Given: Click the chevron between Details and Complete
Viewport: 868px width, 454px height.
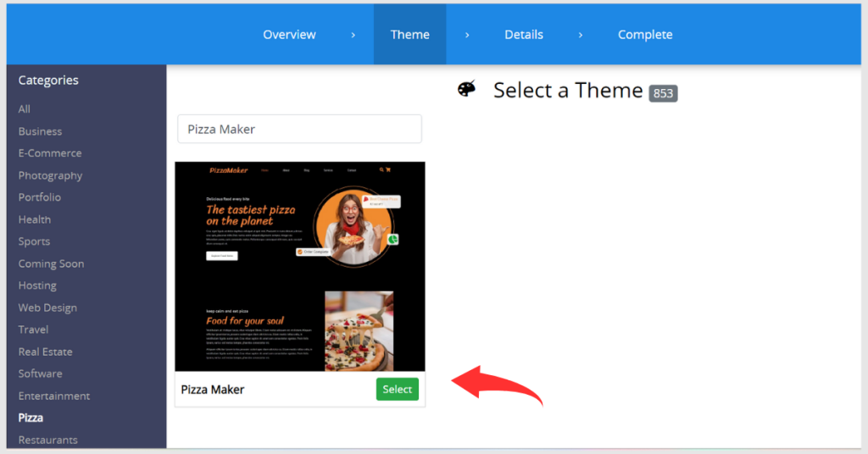Looking at the screenshot, I should click(x=580, y=35).
